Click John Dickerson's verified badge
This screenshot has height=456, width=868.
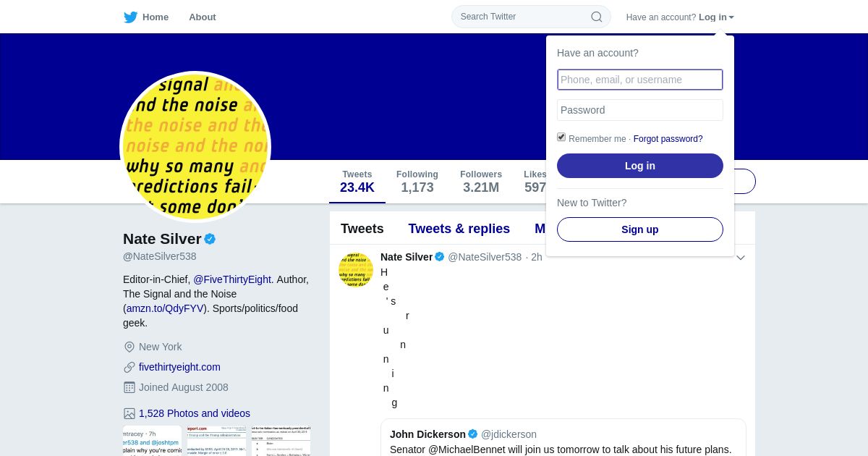(x=473, y=434)
